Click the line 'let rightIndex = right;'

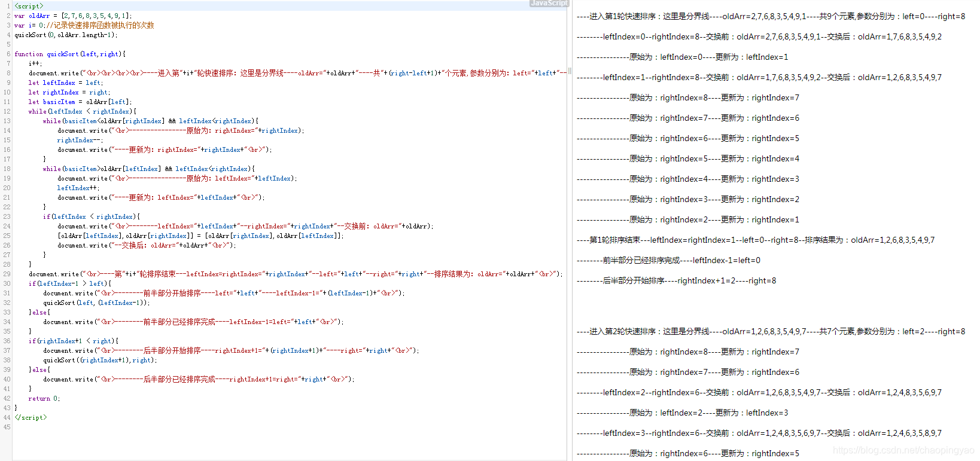69,92
